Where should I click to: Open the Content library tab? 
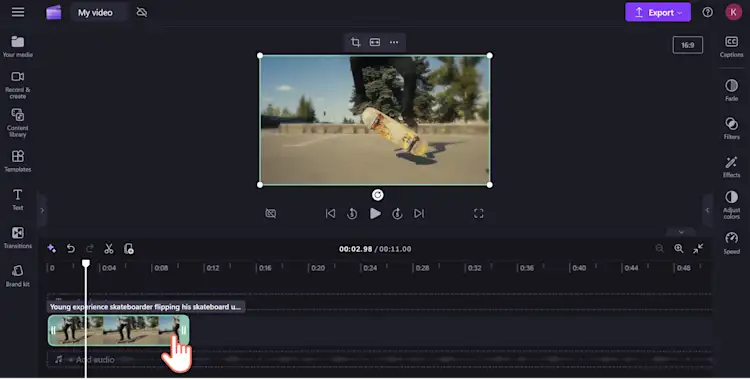(18, 123)
